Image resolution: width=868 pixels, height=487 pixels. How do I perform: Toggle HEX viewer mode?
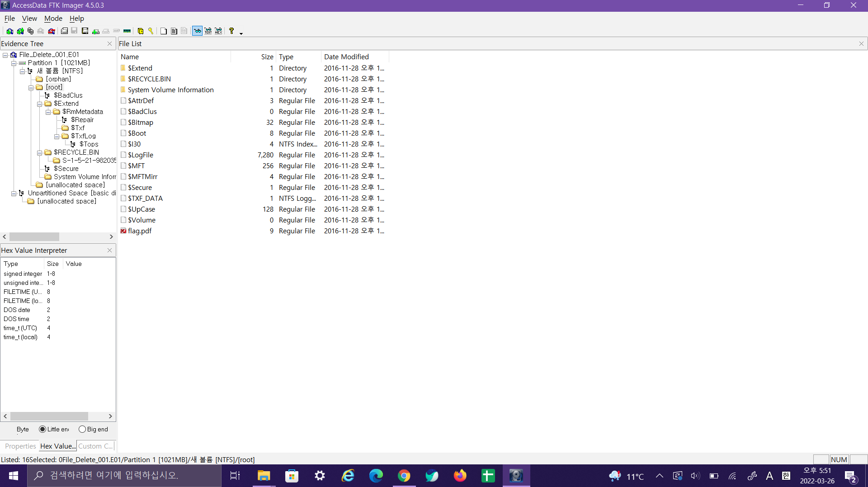pyautogui.click(x=219, y=31)
